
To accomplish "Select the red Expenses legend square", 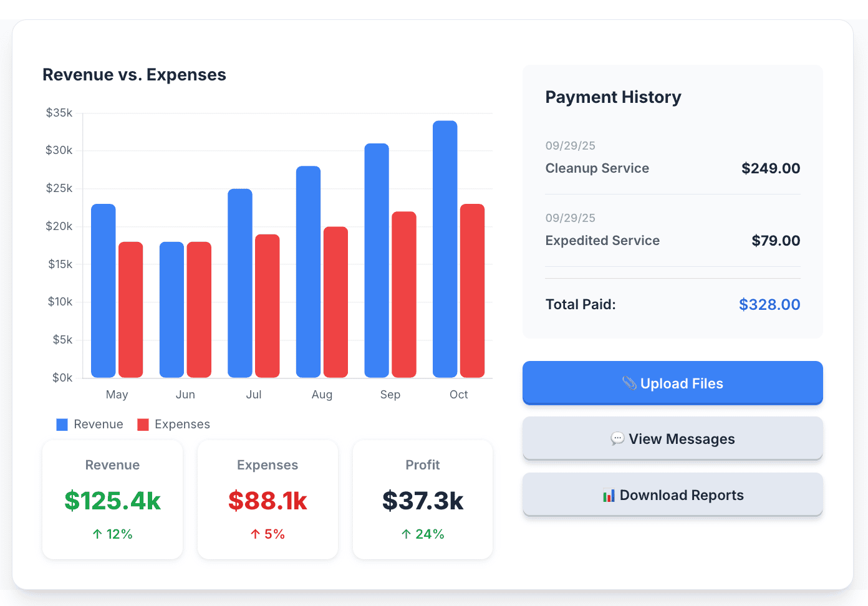I will pyautogui.click(x=143, y=424).
